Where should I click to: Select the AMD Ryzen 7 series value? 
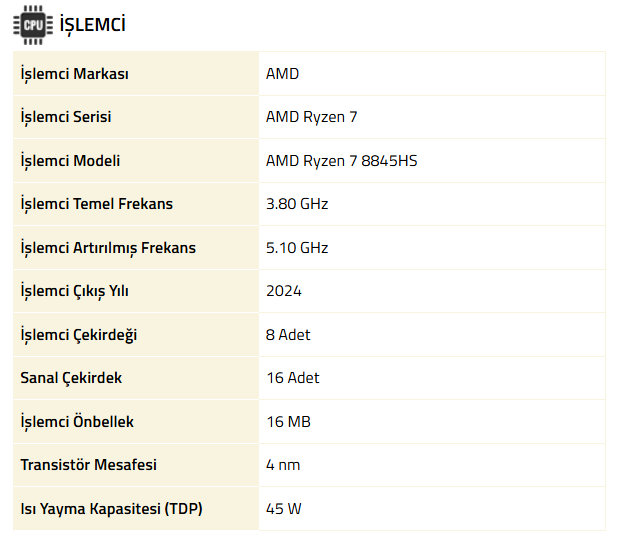[312, 117]
